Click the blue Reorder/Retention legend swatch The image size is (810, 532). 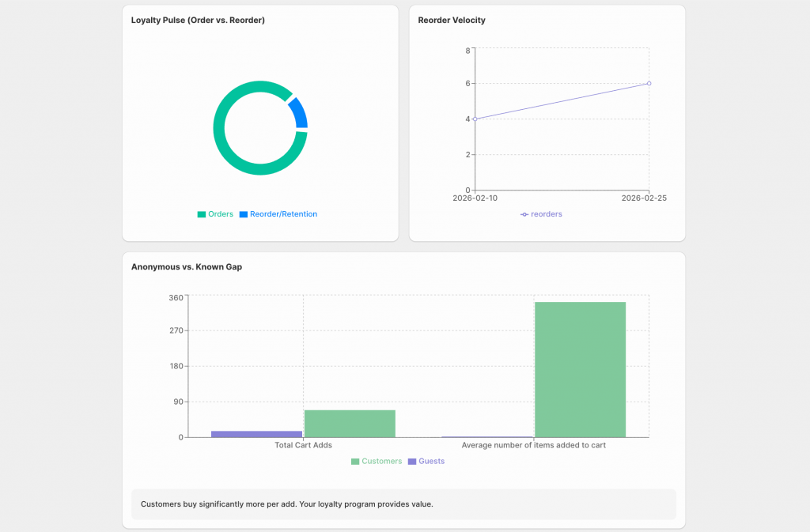(x=242, y=213)
